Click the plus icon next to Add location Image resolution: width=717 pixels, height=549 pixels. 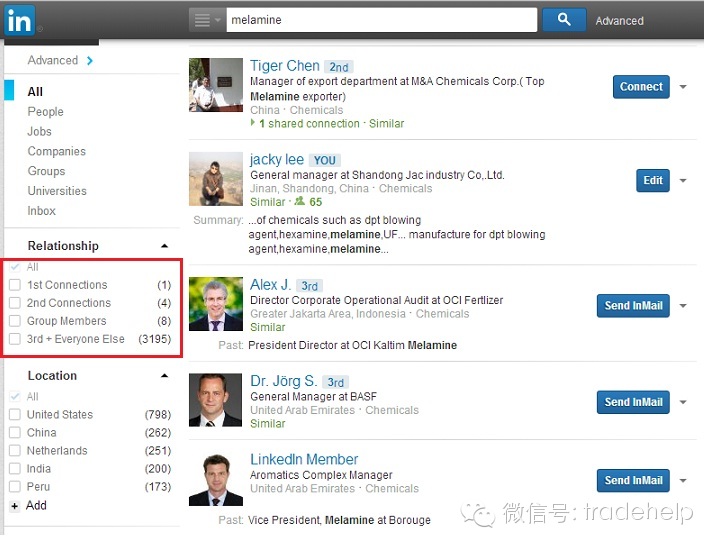click(x=15, y=506)
